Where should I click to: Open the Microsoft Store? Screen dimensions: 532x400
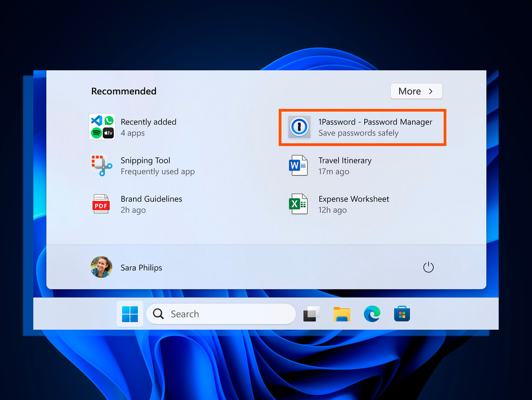pos(402,314)
